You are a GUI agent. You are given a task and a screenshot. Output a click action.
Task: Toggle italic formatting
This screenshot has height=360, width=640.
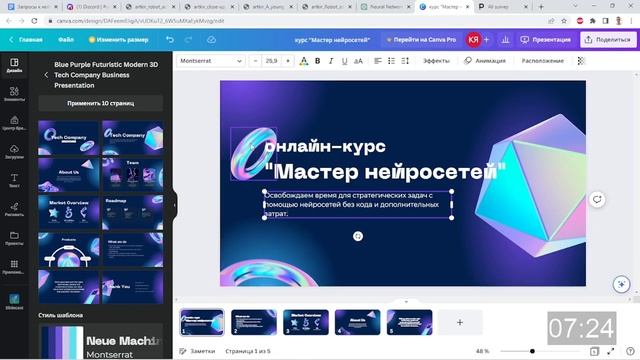[331, 61]
